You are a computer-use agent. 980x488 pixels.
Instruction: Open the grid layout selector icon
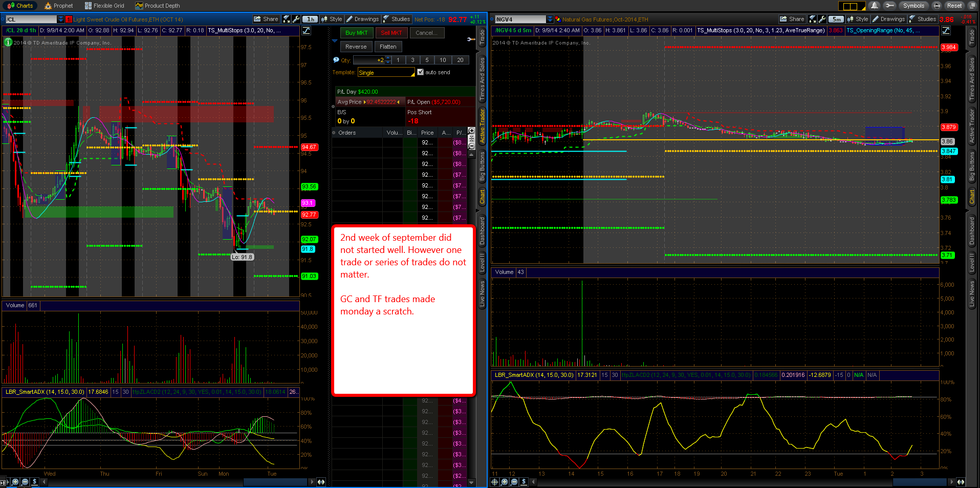(x=852, y=6)
